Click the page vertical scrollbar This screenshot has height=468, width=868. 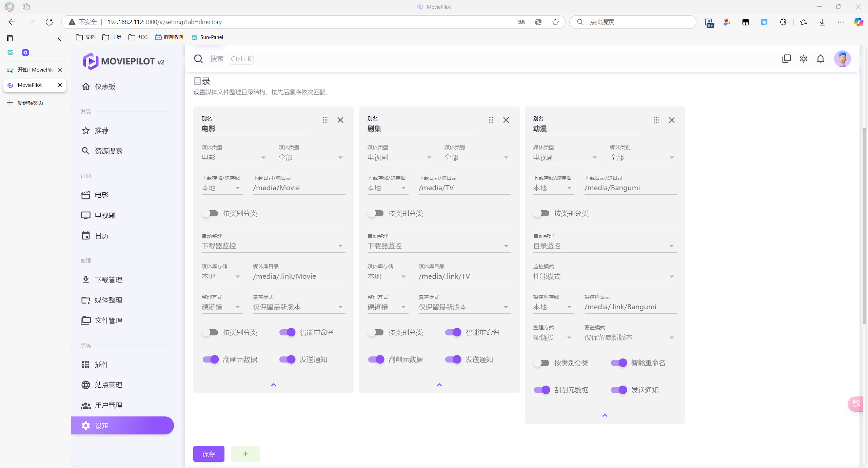click(864, 226)
